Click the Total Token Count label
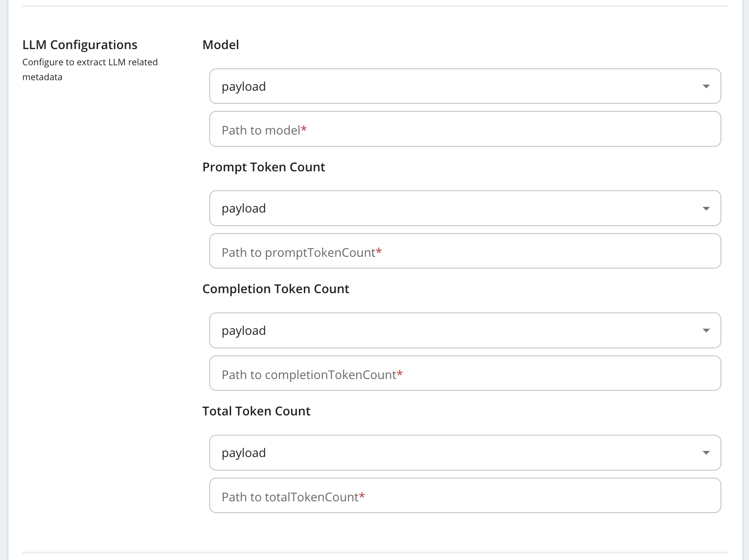 click(x=257, y=411)
